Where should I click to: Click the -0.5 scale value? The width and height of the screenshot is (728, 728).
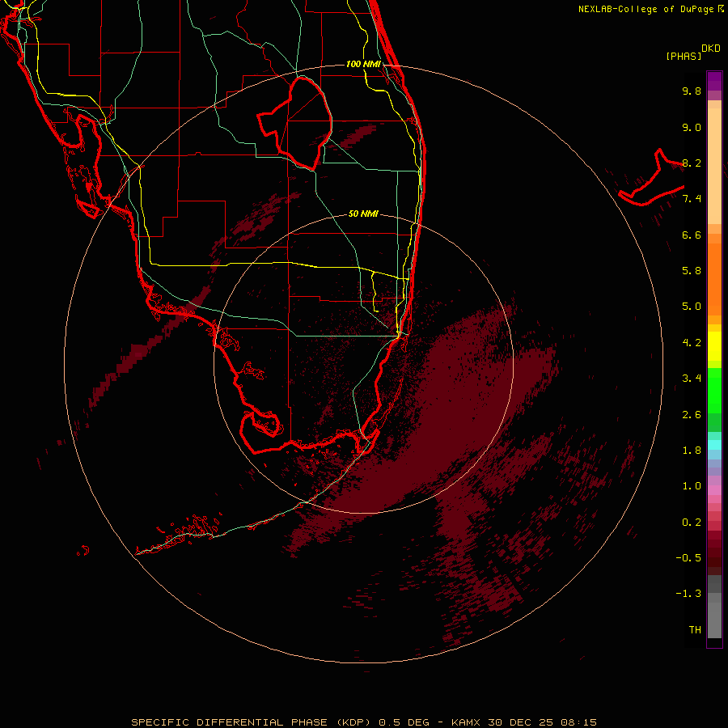688,558
